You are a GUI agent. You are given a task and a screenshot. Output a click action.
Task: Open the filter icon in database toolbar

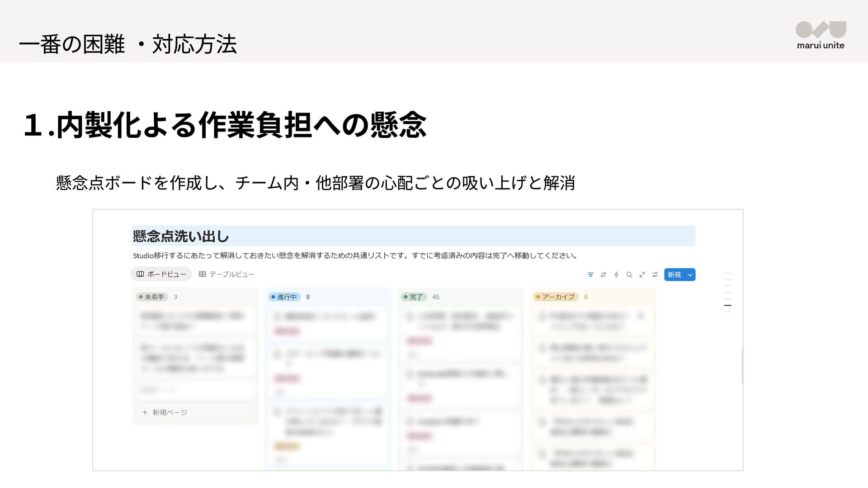pyautogui.click(x=590, y=275)
